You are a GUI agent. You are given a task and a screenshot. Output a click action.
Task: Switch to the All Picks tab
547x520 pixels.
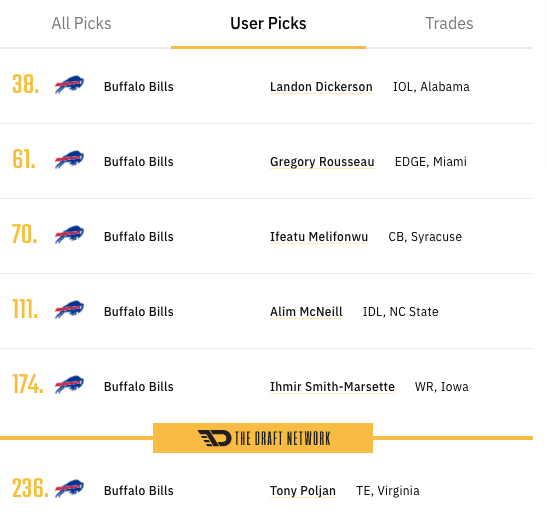(81, 23)
